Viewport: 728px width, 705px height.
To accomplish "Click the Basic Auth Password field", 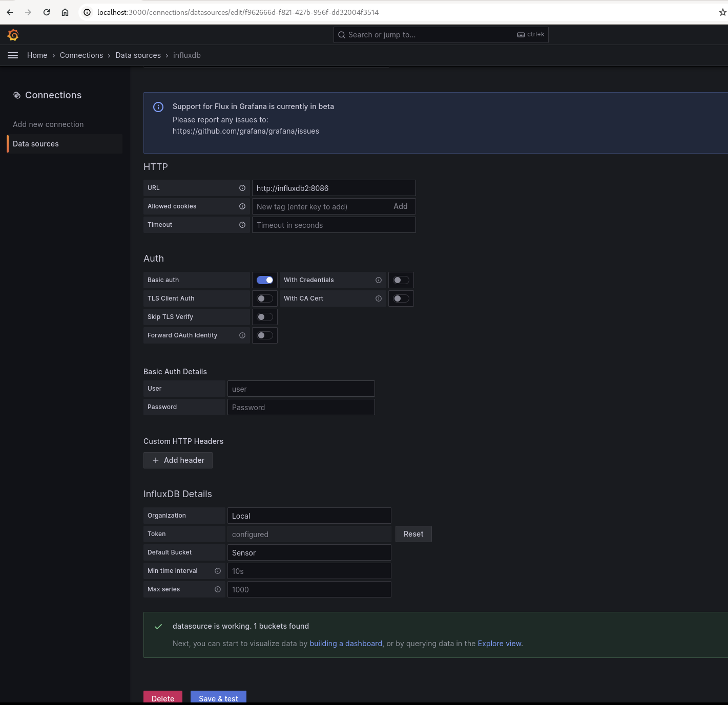I will (301, 407).
